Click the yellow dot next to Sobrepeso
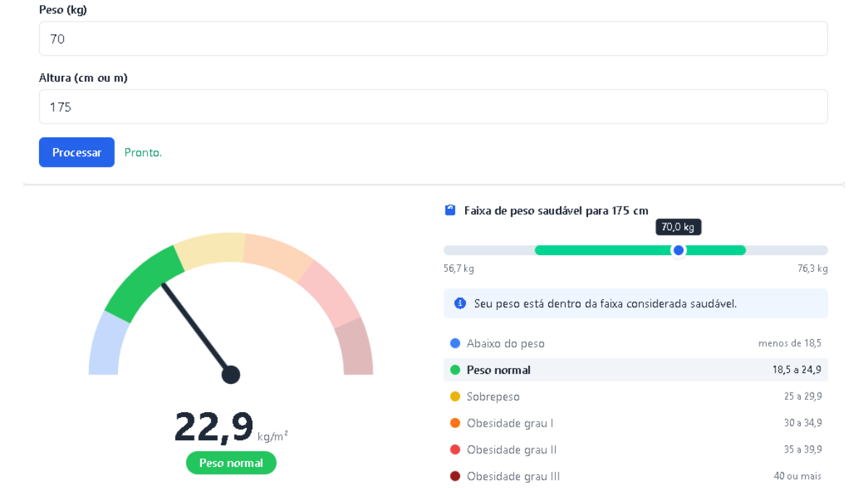 [455, 396]
